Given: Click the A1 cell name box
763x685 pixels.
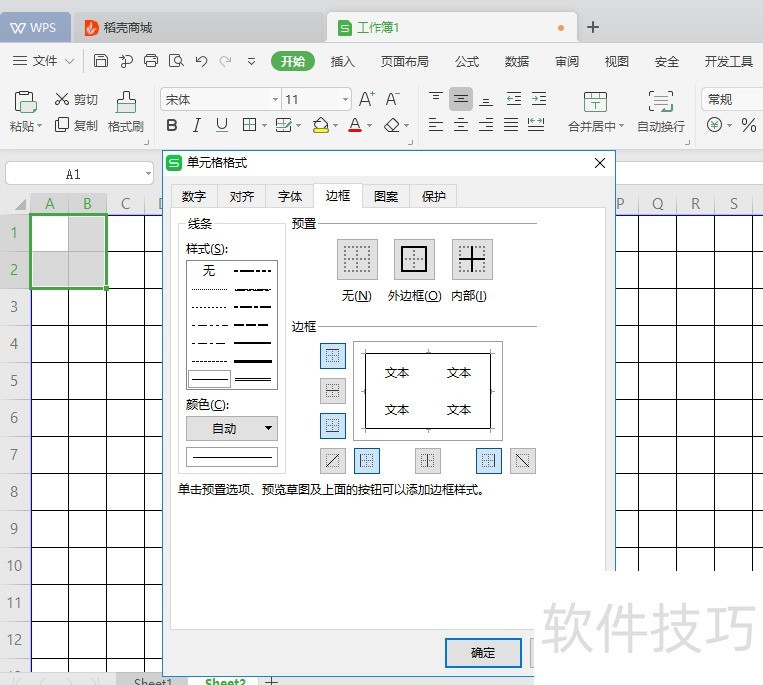Looking at the screenshot, I should [x=73, y=174].
